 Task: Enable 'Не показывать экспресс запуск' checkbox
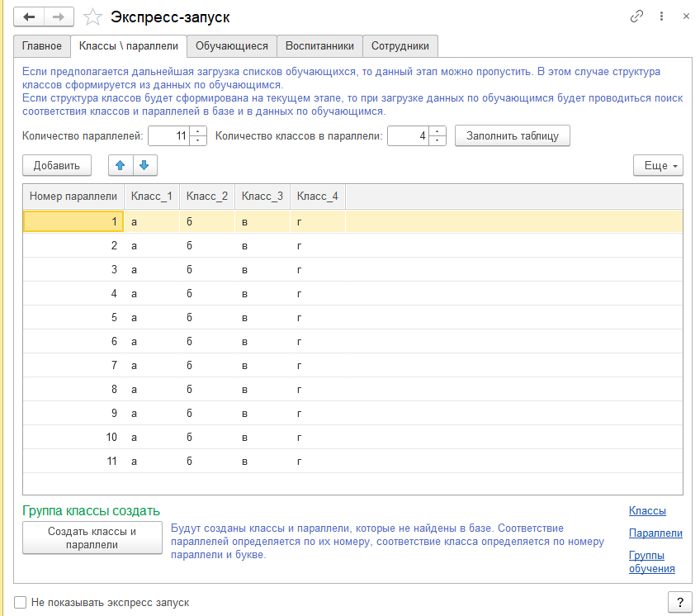click(x=20, y=602)
